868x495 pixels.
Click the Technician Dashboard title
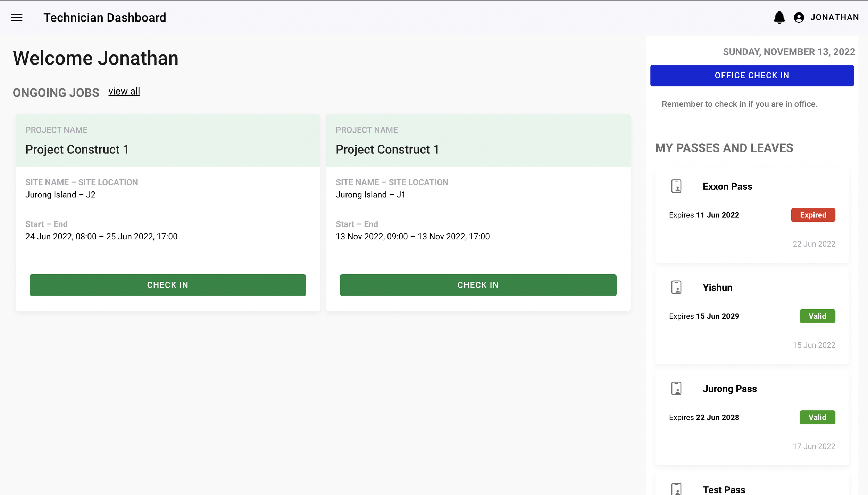click(105, 17)
